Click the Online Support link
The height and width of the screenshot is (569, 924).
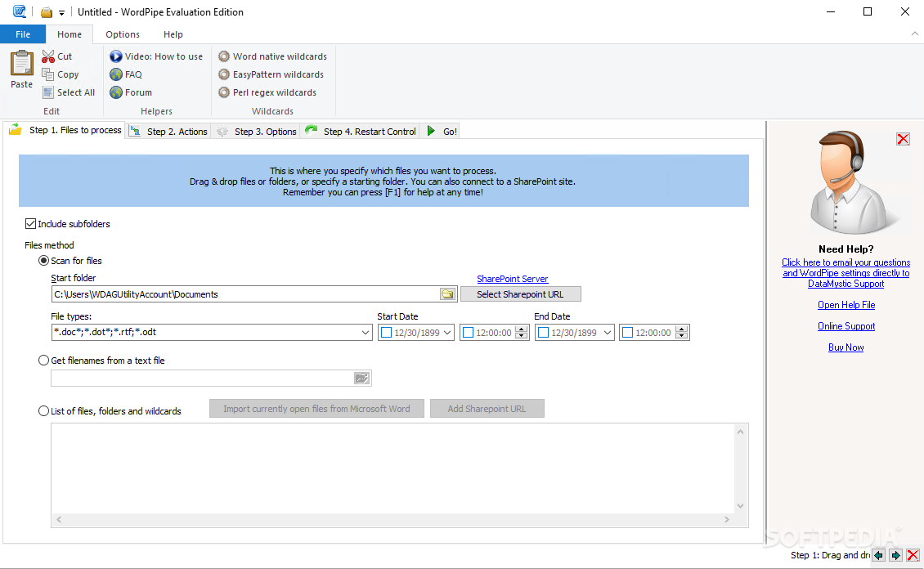click(846, 325)
